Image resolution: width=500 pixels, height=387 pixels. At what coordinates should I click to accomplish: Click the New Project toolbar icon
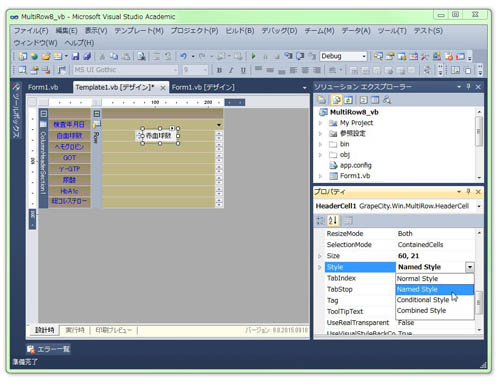click(22, 56)
